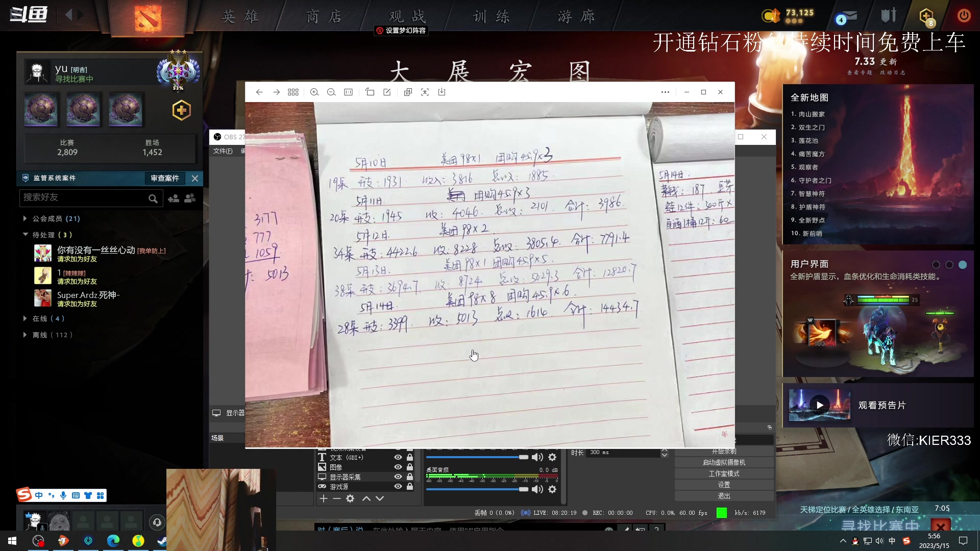Open settings gear for 桌面音频 audio channel
This screenshot has height=551, width=980.
pos(552,489)
